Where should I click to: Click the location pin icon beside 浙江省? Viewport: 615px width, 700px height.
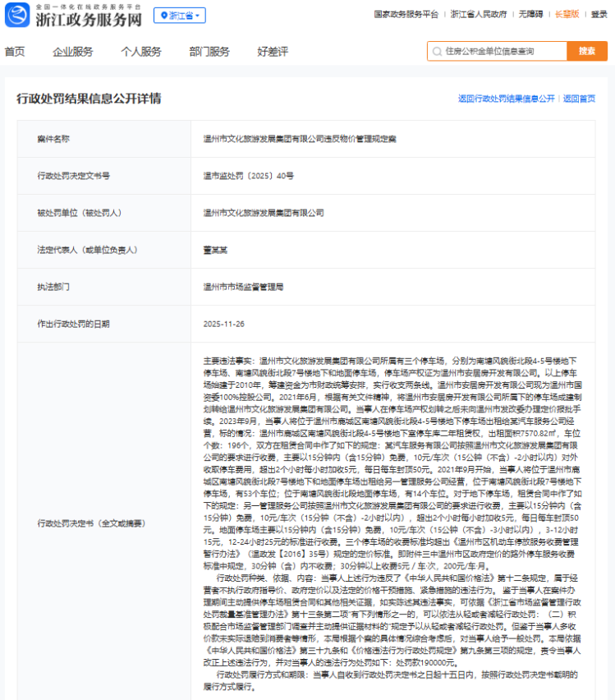click(163, 16)
